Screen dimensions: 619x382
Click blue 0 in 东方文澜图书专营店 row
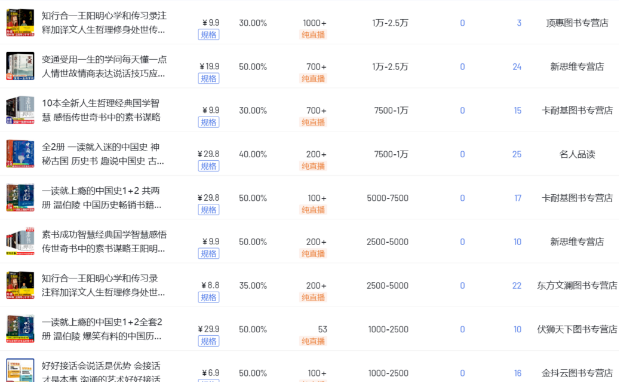coord(462,286)
